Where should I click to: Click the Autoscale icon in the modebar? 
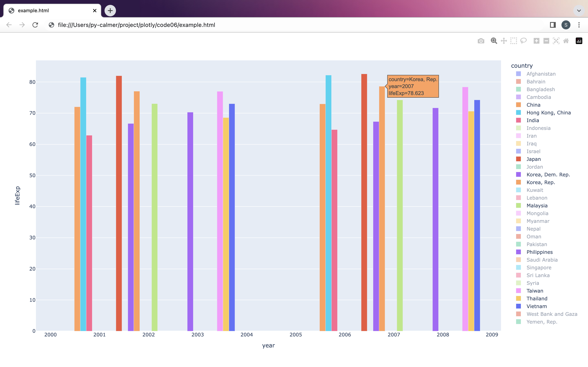coord(556,41)
